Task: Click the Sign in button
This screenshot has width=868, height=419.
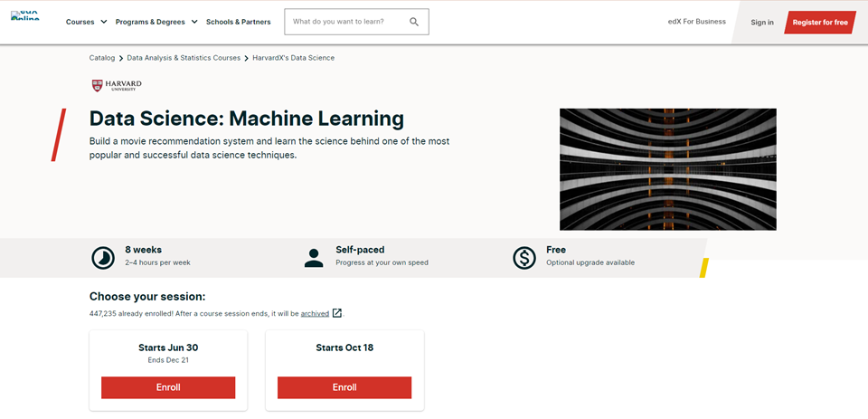Action: [762, 22]
